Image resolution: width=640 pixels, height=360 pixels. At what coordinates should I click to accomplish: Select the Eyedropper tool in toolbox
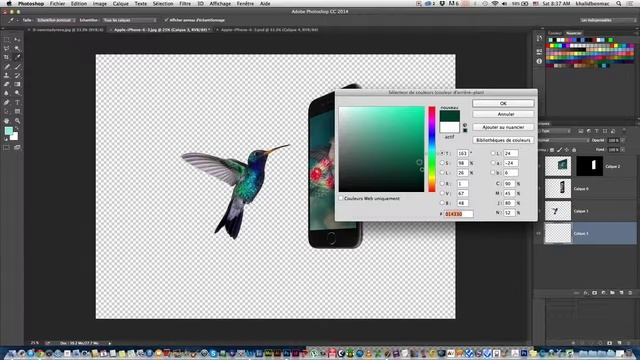coord(17,58)
